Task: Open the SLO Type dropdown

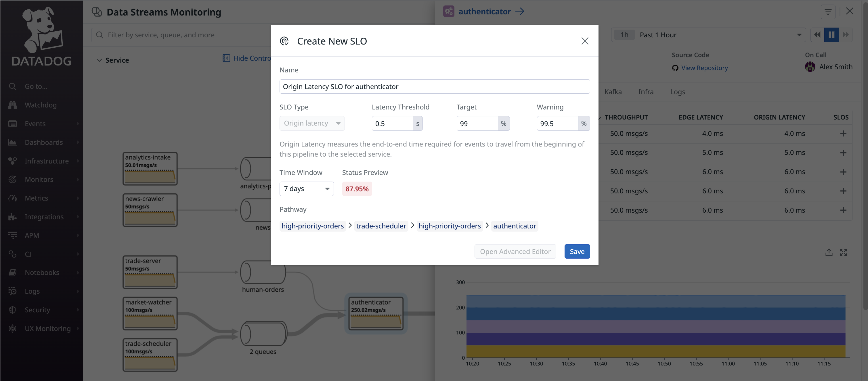Action: pos(312,123)
